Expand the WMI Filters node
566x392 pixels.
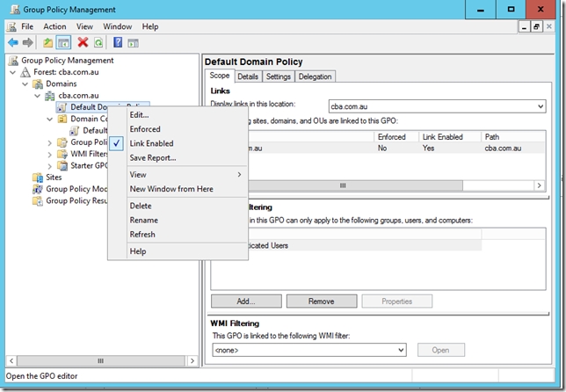click(x=50, y=155)
